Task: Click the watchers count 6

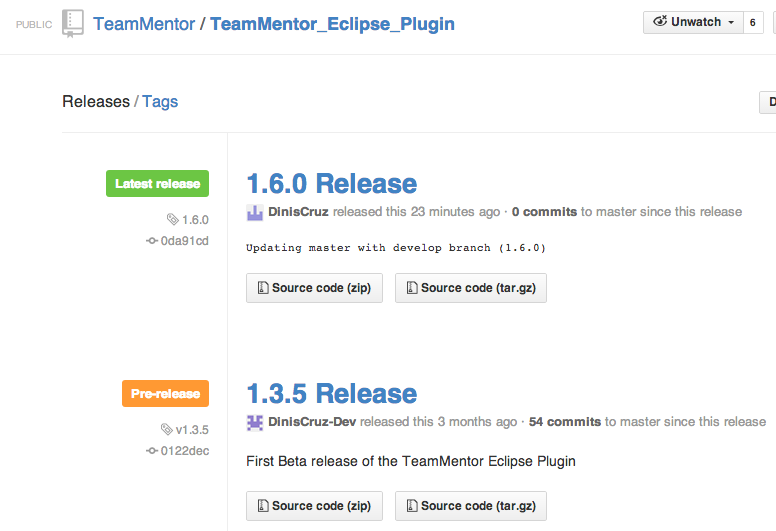Action: tap(752, 22)
